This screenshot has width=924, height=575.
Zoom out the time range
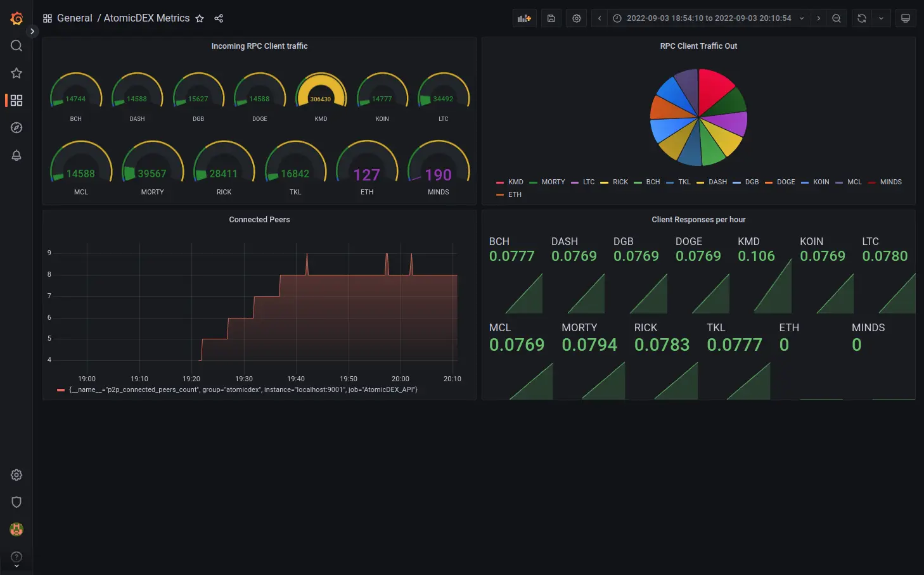(837, 18)
